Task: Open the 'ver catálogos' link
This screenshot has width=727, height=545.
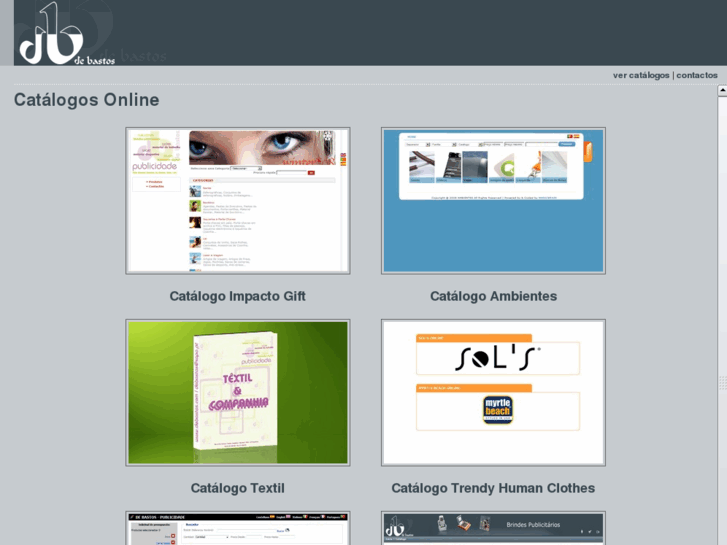Action: (641, 75)
